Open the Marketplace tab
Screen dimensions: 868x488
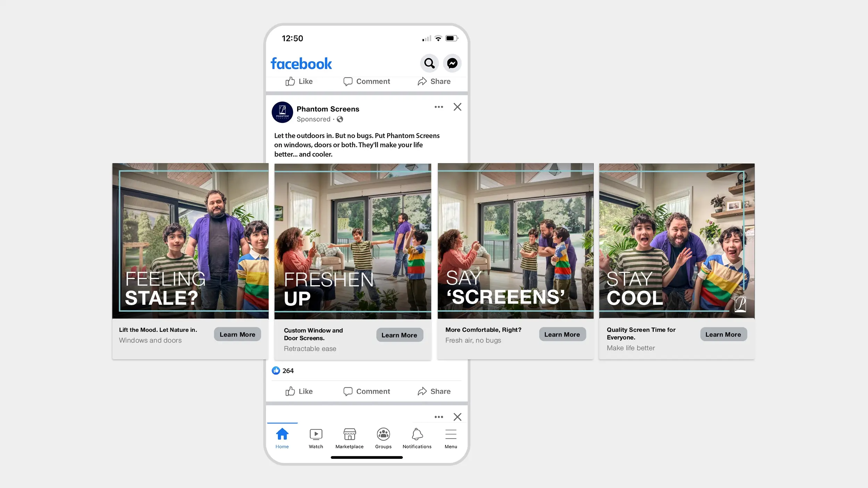pyautogui.click(x=349, y=438)
